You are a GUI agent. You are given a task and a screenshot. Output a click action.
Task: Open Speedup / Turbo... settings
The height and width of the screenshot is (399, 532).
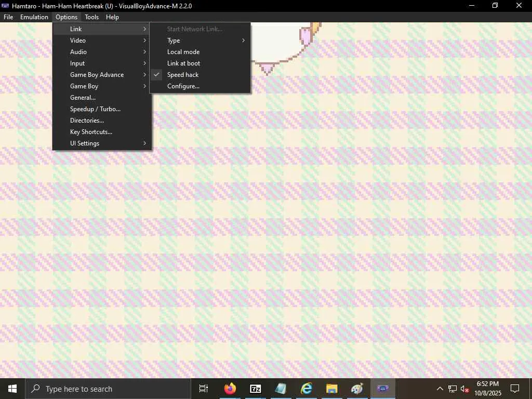102,109
